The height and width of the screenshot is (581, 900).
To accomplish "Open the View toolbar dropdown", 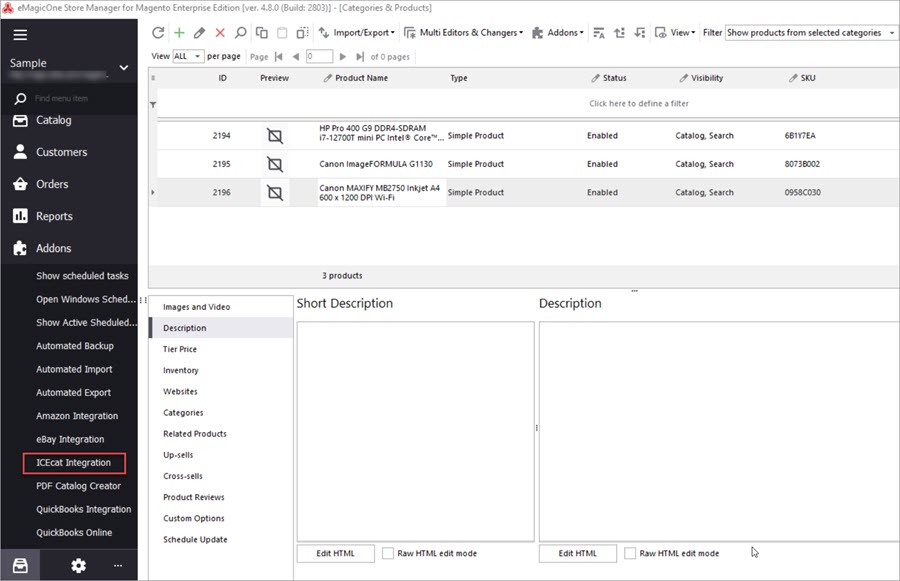I will click(x=675, y=33).
